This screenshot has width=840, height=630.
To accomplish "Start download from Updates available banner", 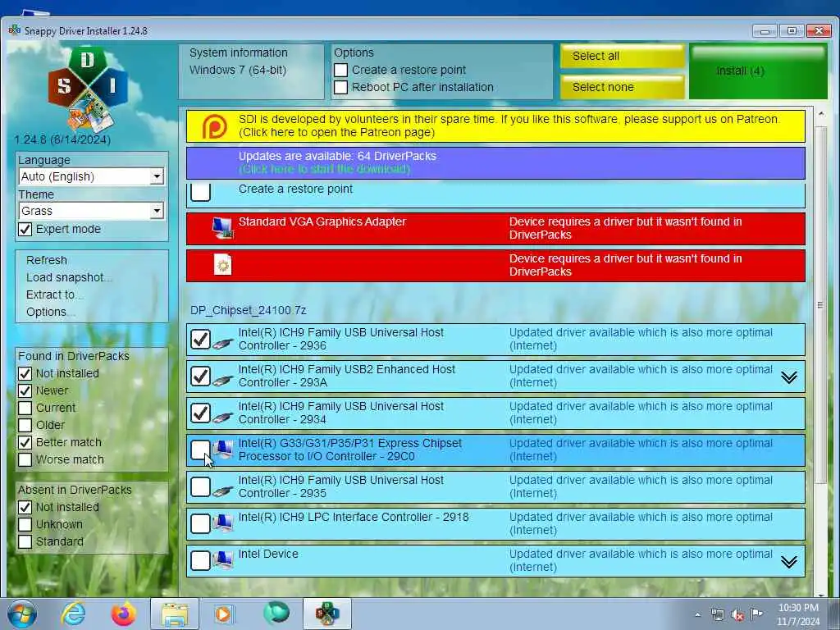I will [x=495, y=163].
